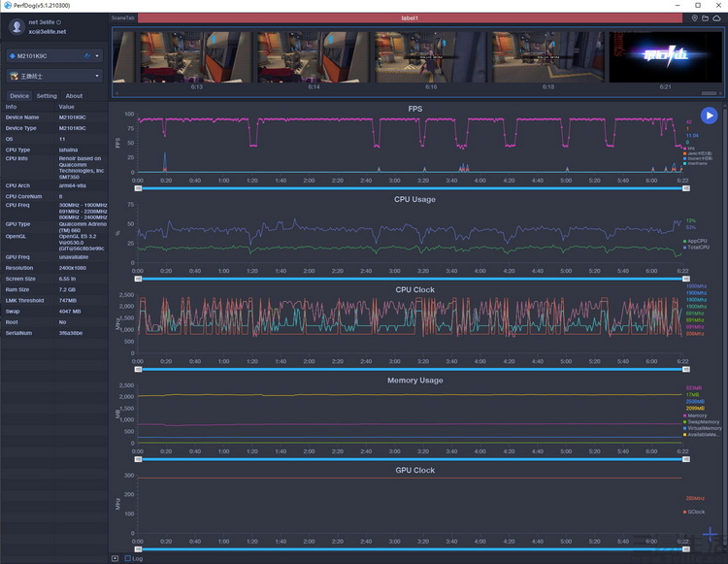Open screenshot thumbnail at 6:13
Image resolution: width=728 pixels, height=564 pixels.
tap(196, 57)
